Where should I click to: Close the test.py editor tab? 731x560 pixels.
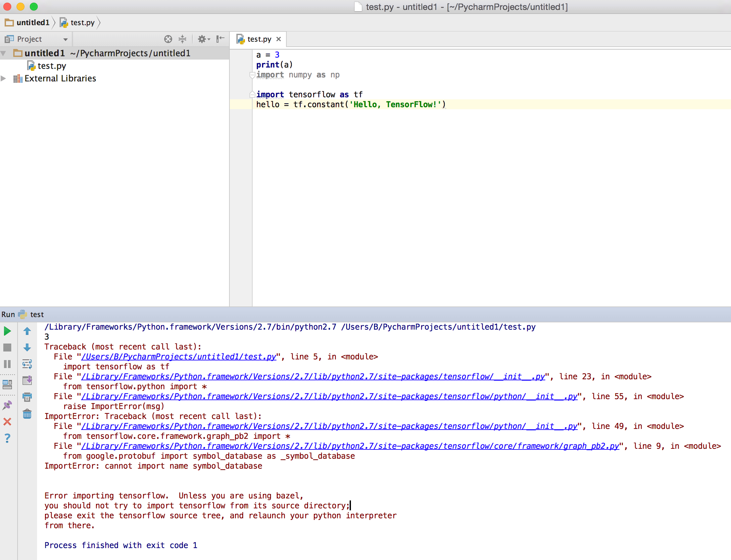point(279,39)
